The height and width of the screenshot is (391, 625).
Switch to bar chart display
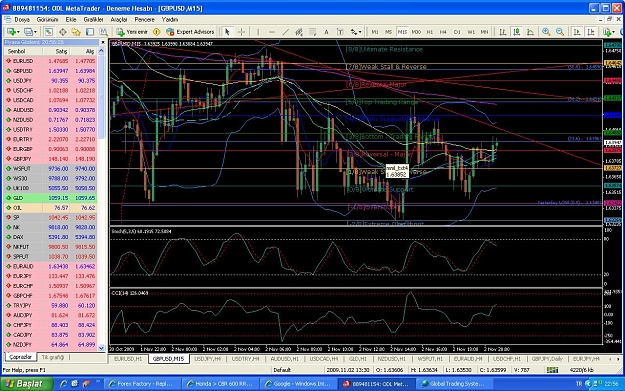click(x=503, y=32)
